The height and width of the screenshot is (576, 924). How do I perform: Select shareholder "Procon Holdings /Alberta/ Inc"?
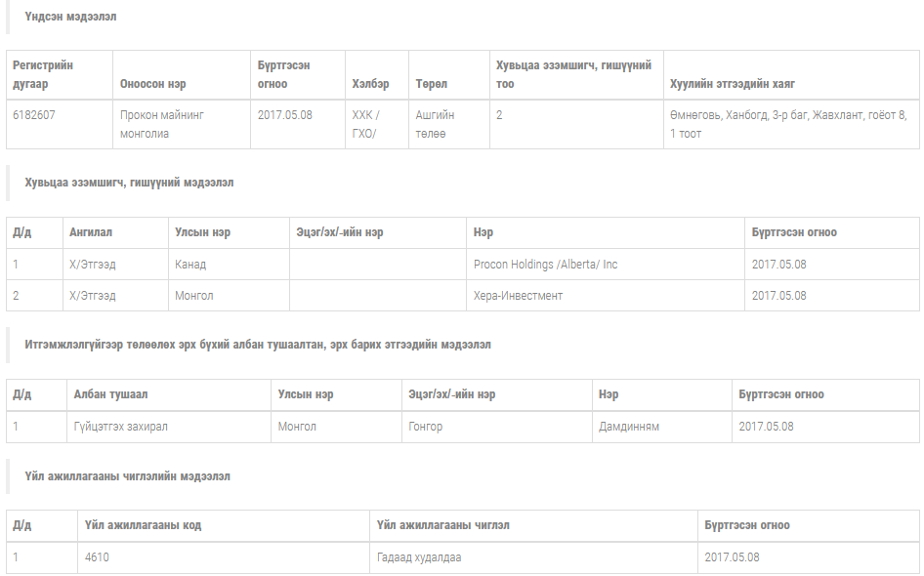pyautogui.click(x=545, y=265)
